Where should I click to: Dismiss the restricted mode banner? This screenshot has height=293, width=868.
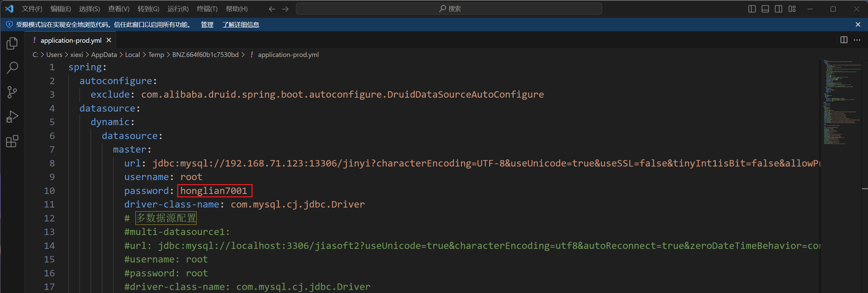858,24
